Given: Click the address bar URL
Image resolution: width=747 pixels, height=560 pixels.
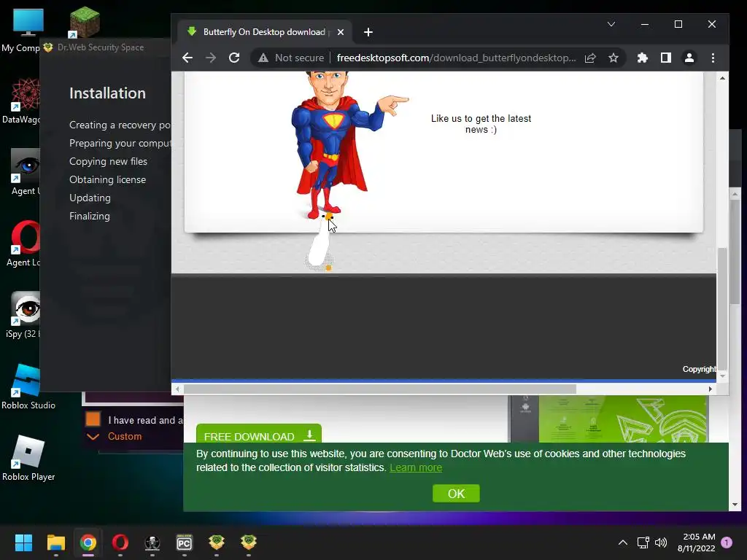Looking at the screenshot, I should 456,58.
